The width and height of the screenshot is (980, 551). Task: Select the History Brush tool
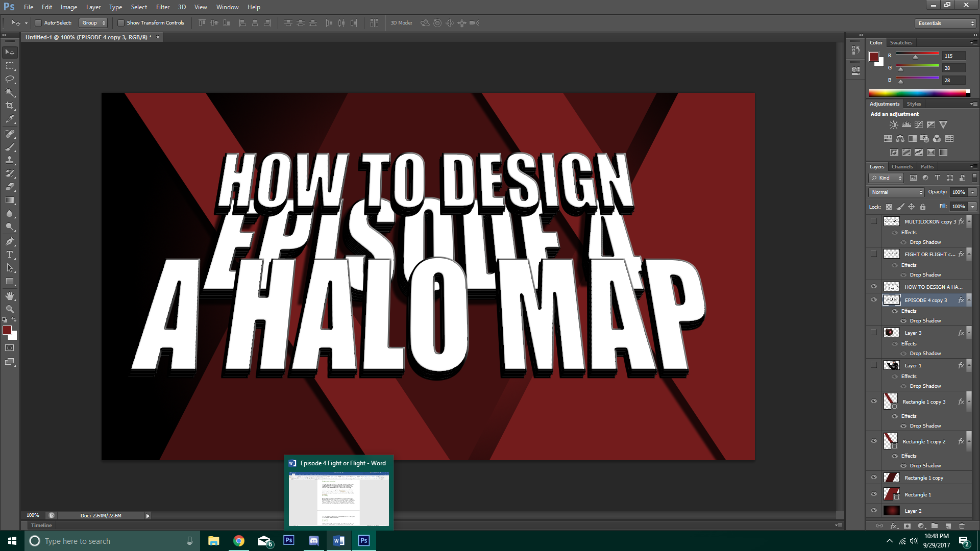[x=10, y=173]
